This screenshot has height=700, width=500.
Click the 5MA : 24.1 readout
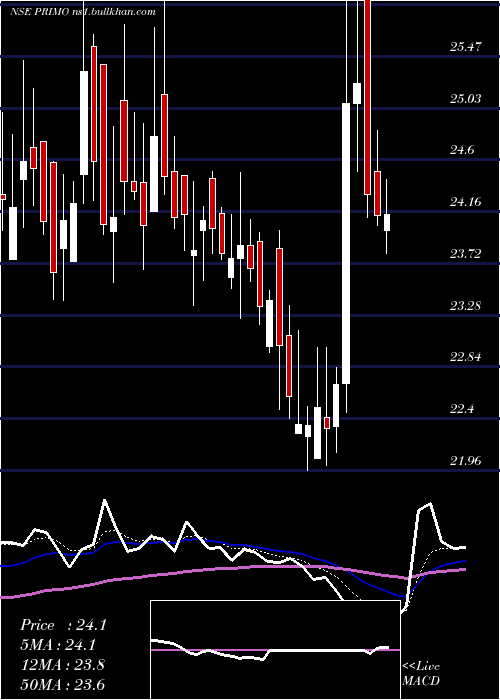tap(58, 645)
